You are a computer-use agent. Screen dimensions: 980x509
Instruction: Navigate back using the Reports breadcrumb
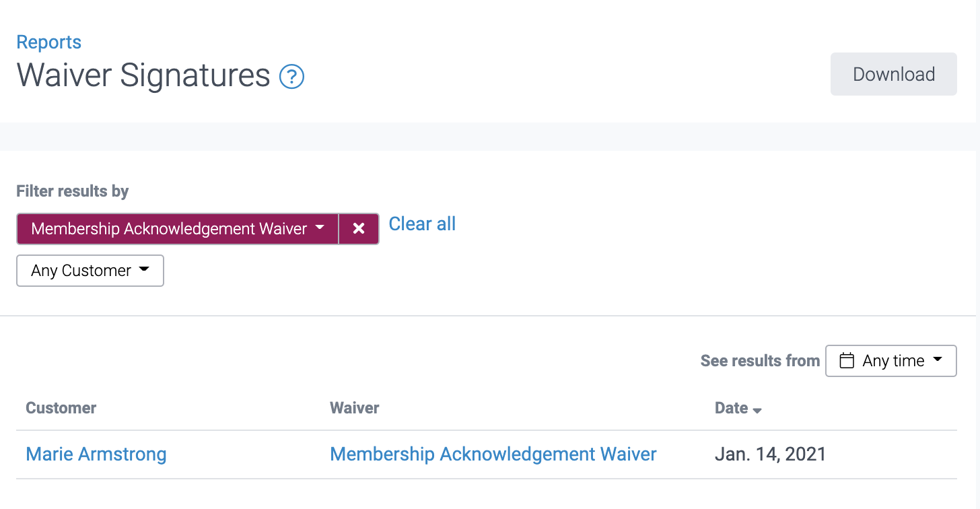(48, 42)
